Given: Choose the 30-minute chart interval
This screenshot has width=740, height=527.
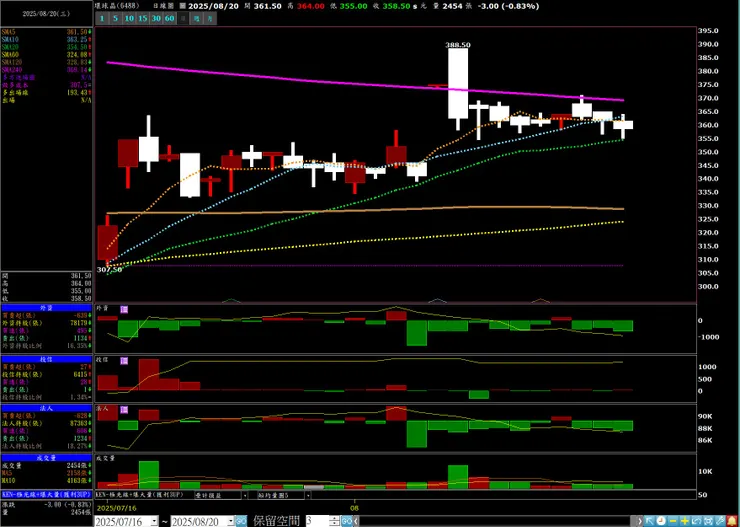Looking at the screenshot, I should (x=156, y=19).
